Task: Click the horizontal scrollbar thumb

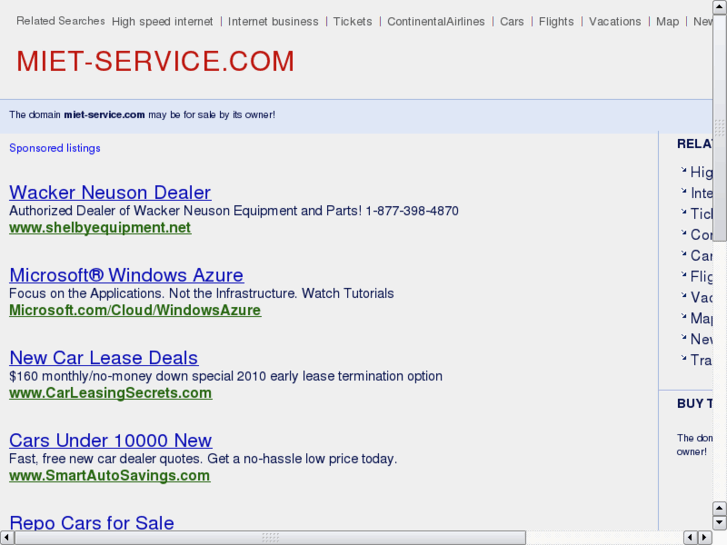Action: (x=270, y=538)
